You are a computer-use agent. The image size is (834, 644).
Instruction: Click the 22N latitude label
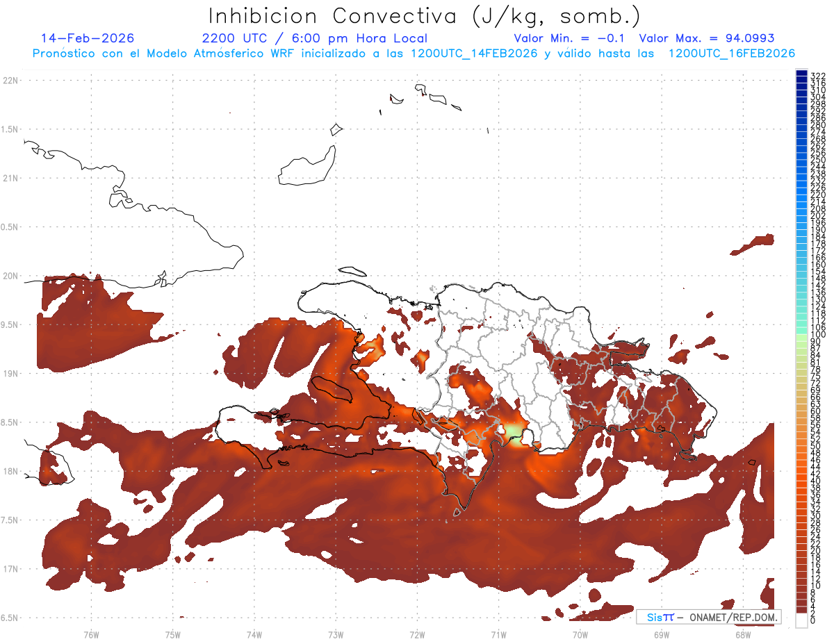click(10, 81)
